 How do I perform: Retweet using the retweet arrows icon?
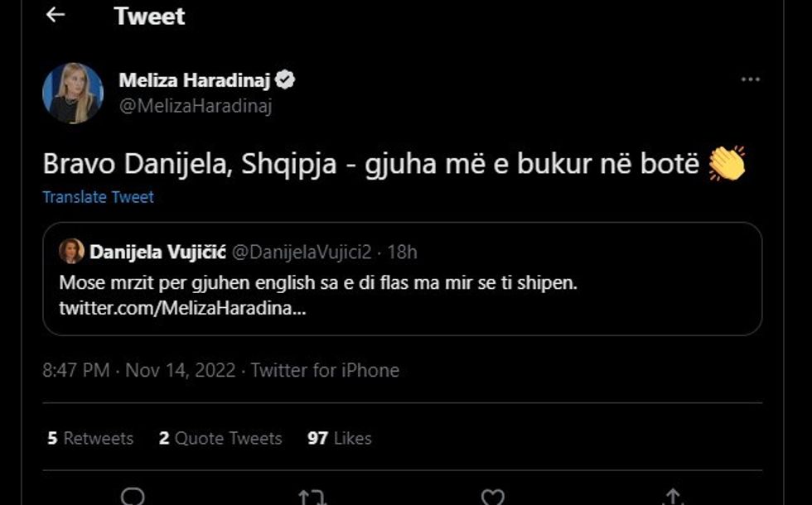[x=312, y=496]
